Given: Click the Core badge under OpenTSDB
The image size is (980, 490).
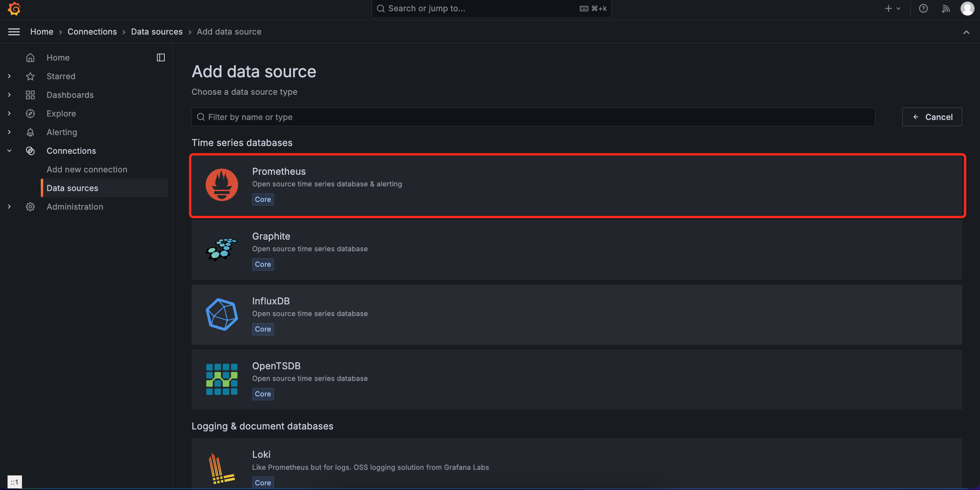Looking at the screenshot, I should click(x=263, y=394).
